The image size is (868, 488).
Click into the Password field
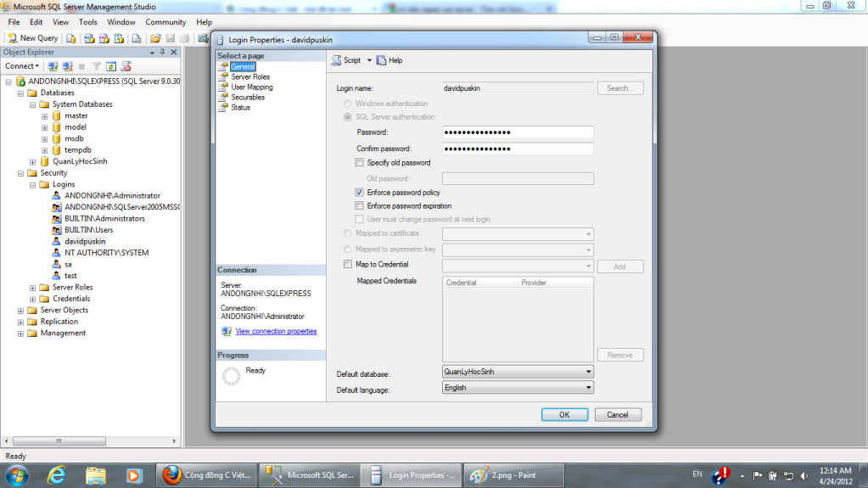518,132
